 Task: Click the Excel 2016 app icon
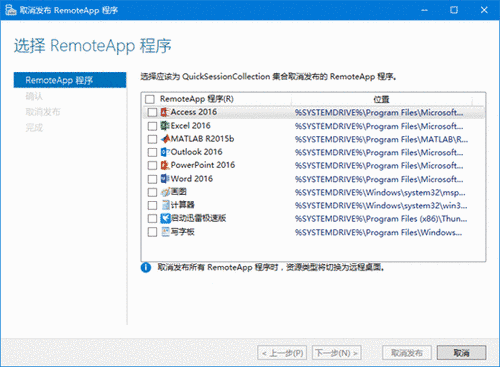(x=165, y=126)
